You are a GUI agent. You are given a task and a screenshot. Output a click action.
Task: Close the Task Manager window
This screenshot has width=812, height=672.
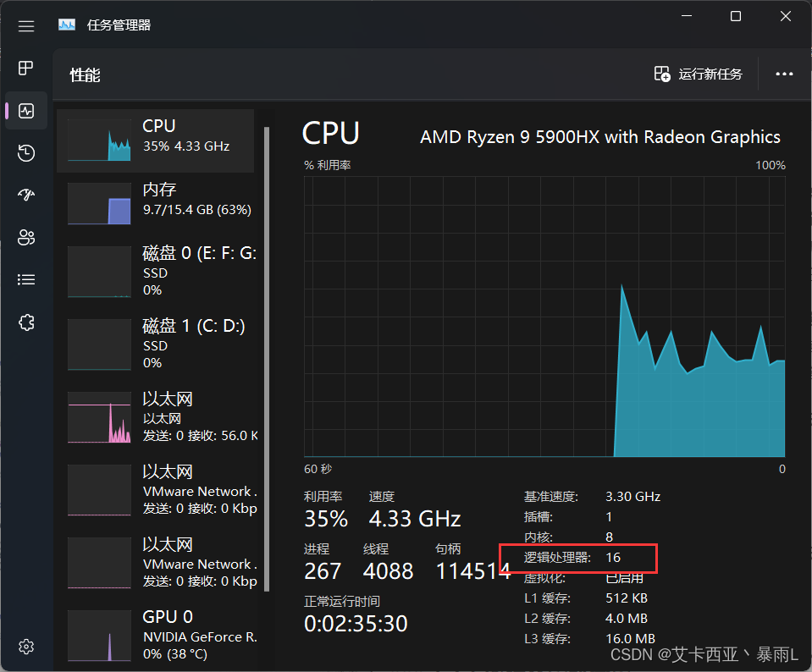coord(786,16)
